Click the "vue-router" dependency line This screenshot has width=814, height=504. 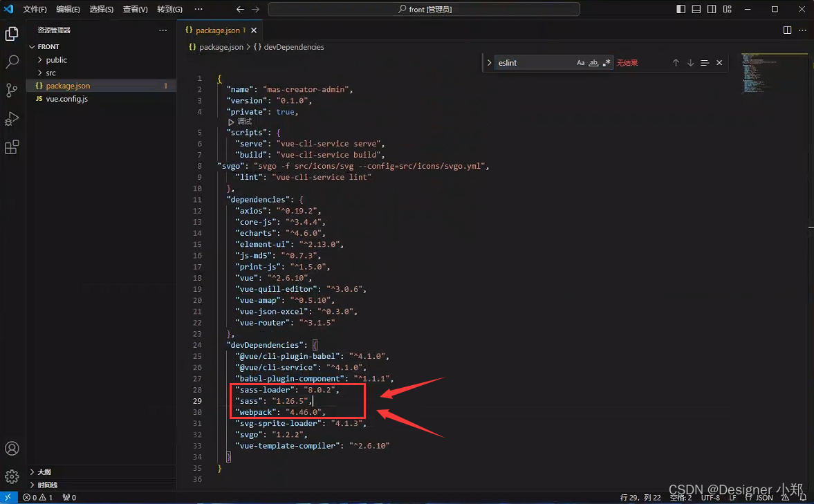point(285,322)
